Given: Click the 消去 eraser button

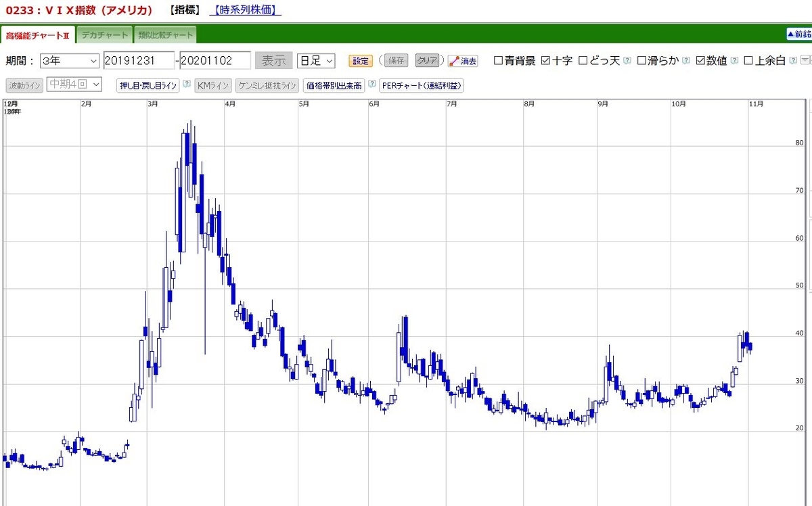Looking at the screenshot, I should (463, 61).
